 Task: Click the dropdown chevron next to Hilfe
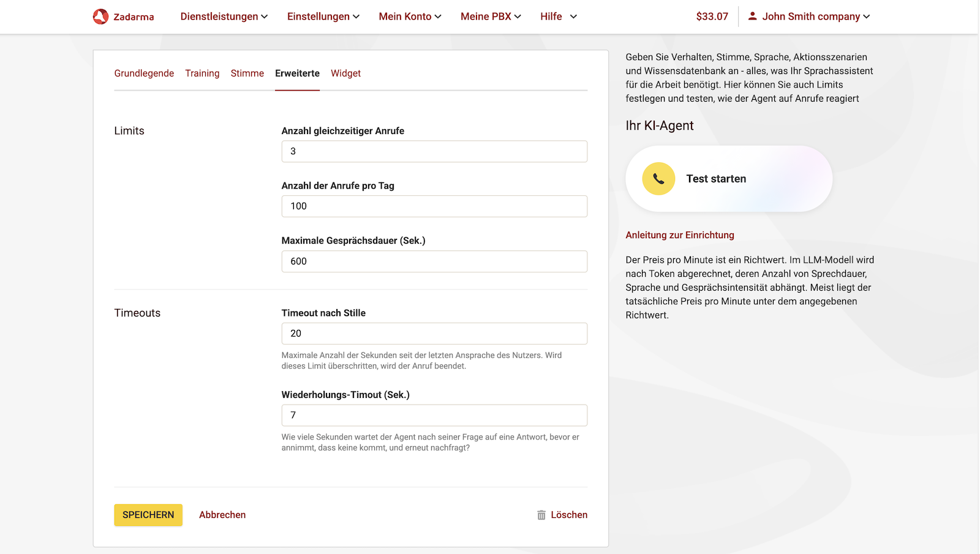[x=574, y=17]
